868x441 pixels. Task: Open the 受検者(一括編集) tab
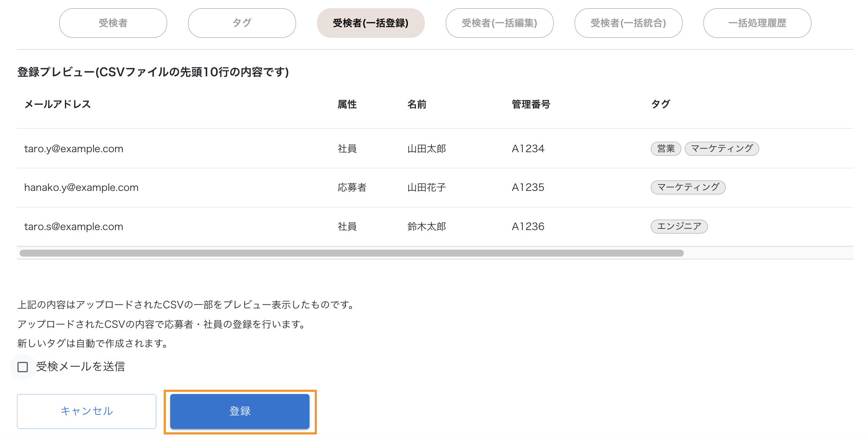[x=500, y=23]
